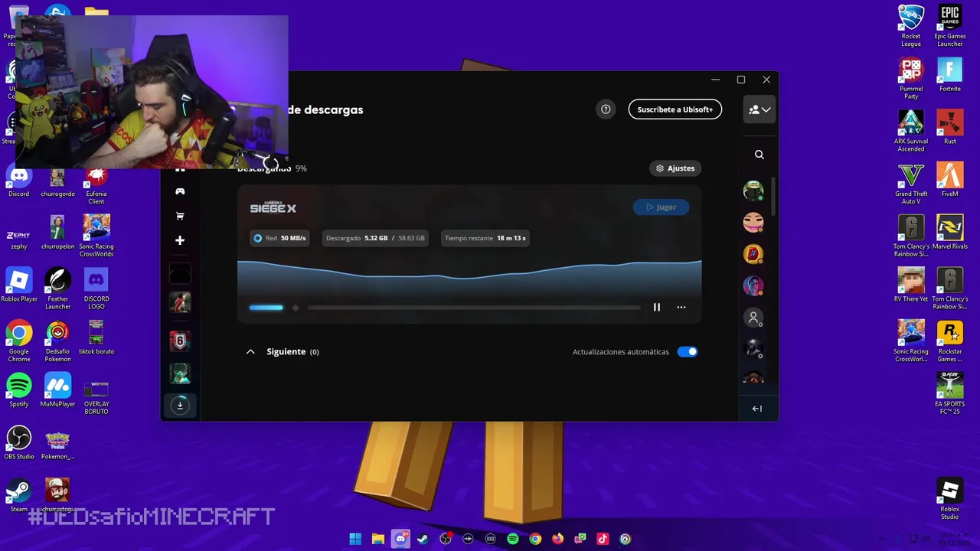This screenshot has width=980, height=551.
Task: Open ARK Survival Ascended desktop icon
Action: point(911,131)
